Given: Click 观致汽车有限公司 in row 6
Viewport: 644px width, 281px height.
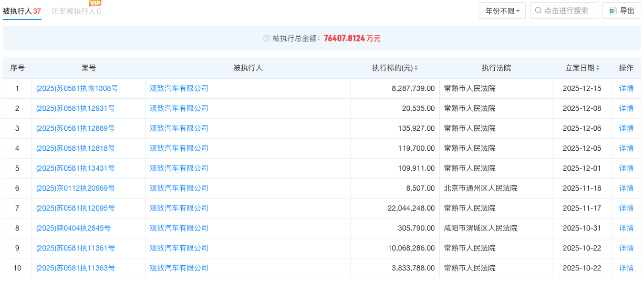Looking at the screenshot, I should (x=179, y=188).
